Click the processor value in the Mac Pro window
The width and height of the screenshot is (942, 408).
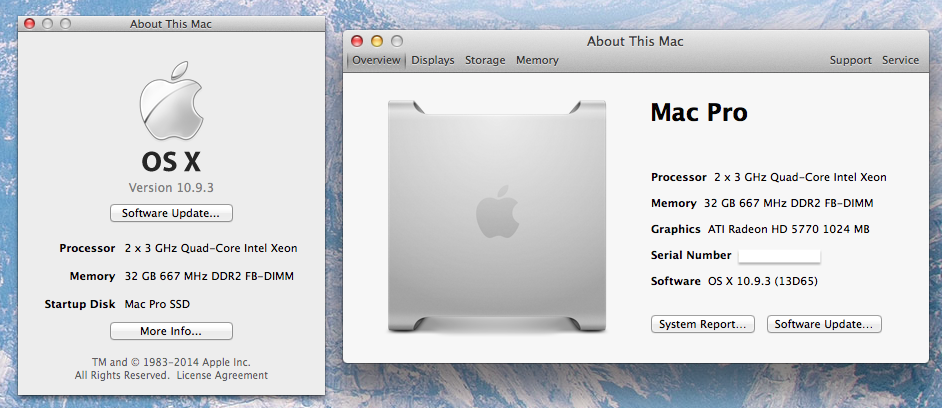click(800, 177)
